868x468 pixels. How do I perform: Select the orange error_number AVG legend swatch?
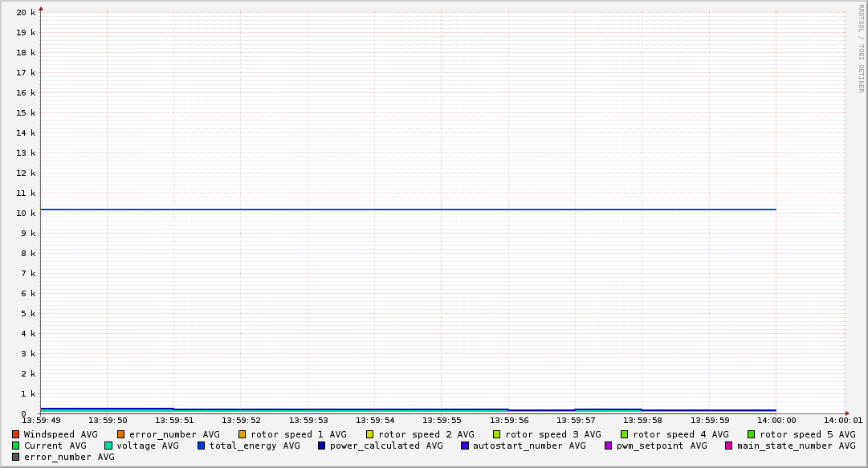pyautogui.click(x=121, y=434)
